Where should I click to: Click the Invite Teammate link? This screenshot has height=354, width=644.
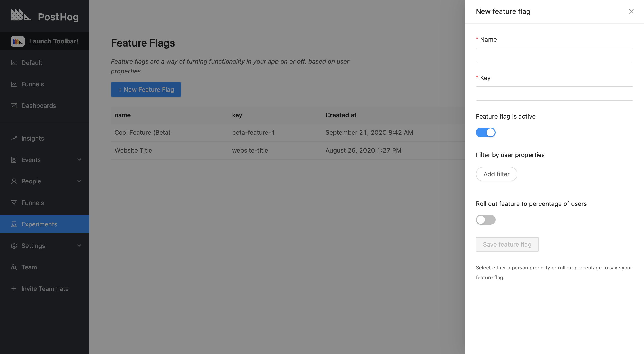click(45, 288)
